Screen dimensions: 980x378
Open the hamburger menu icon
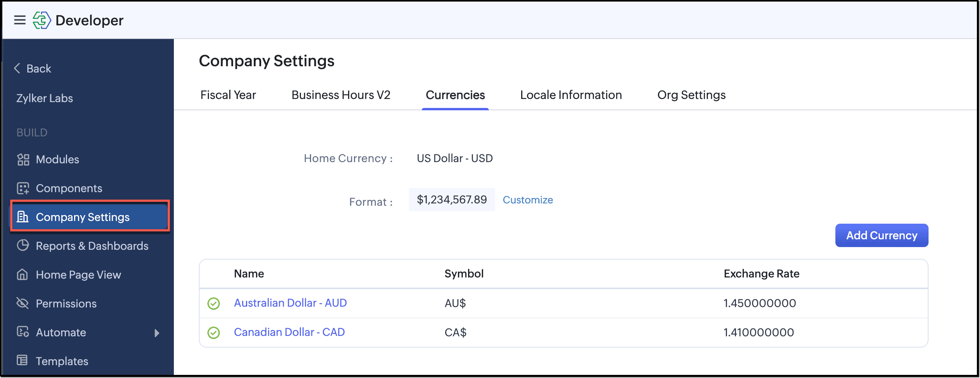click(20, 20)
